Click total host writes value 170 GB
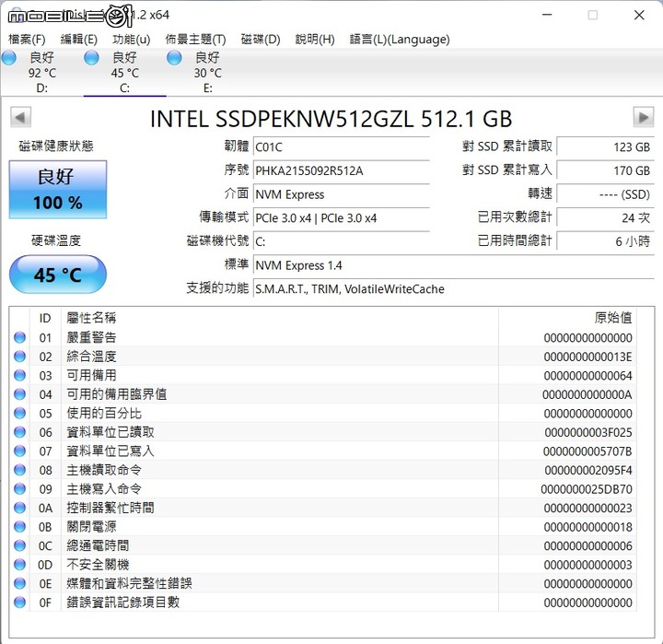This screenshot has height=644, width=663. [x=605, y=171]
